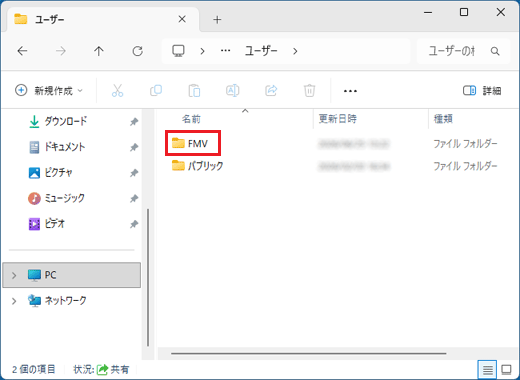Open the 新規作成 dropdown menu
This screenshot has width=520, height=380.
[49, 90]
